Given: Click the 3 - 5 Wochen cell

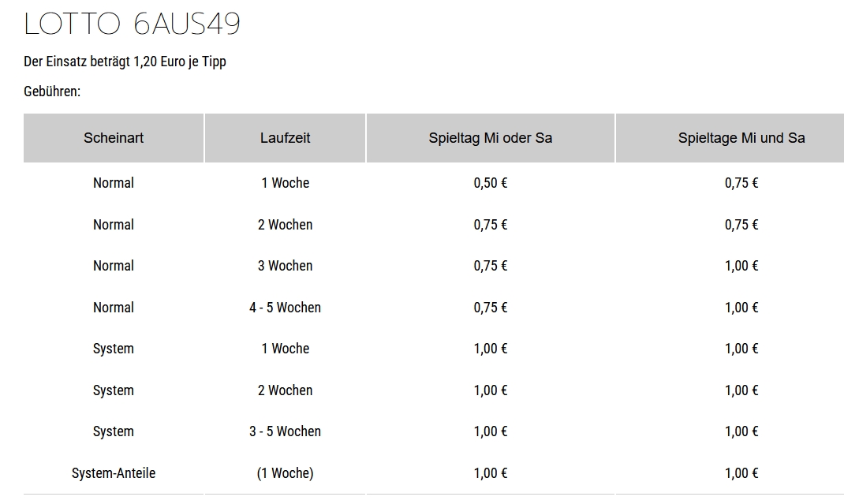Looking at the screenshot, I should 286,431.
